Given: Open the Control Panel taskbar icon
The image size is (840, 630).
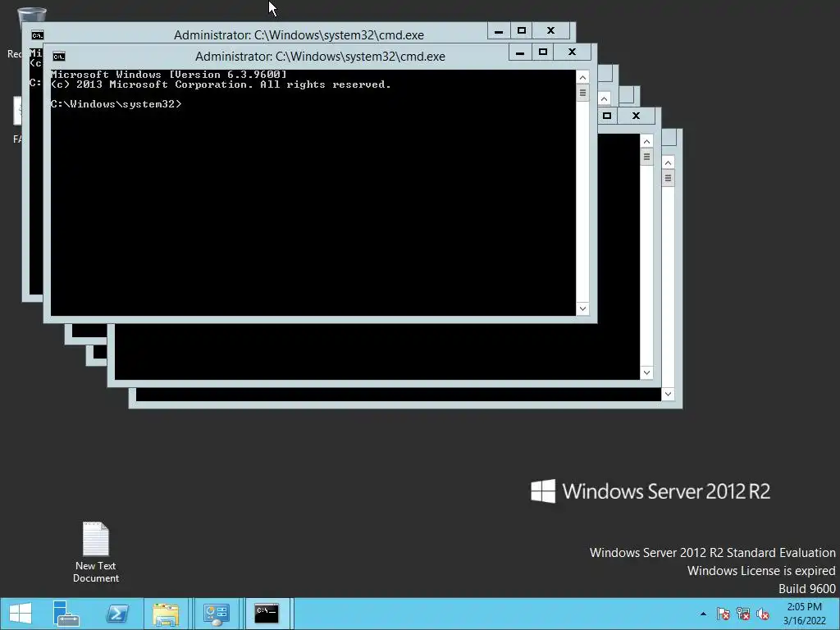Looking at the screenshot, I should [217, 614].
